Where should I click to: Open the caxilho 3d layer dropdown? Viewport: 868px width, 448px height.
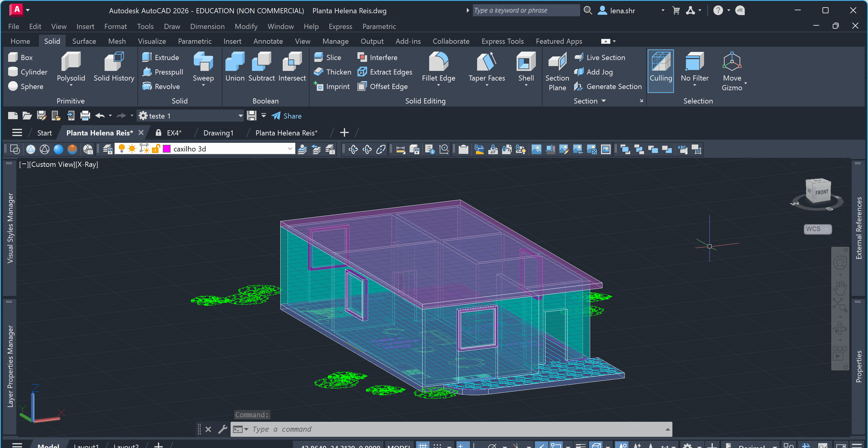290,149
